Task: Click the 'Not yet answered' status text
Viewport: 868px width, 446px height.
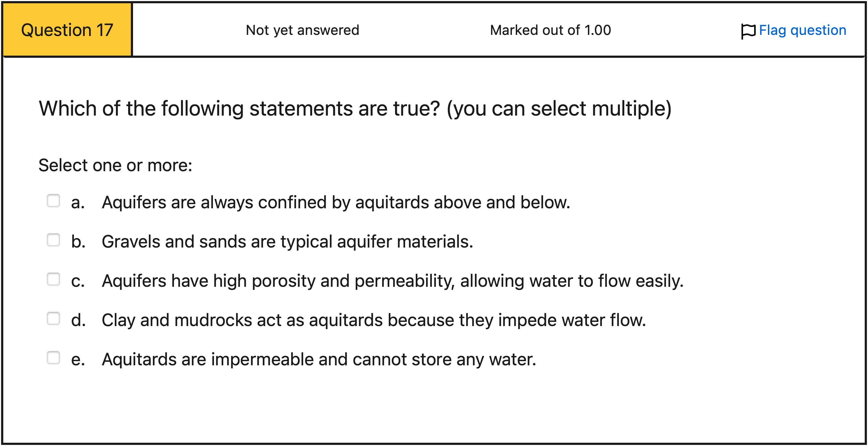Action: tap(302, 30)
